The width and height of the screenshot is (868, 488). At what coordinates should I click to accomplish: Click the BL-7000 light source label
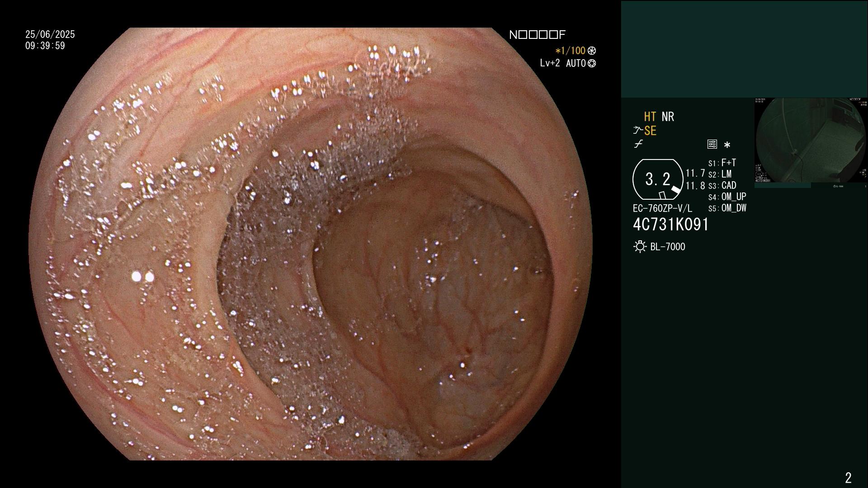[x=668, y=247]
